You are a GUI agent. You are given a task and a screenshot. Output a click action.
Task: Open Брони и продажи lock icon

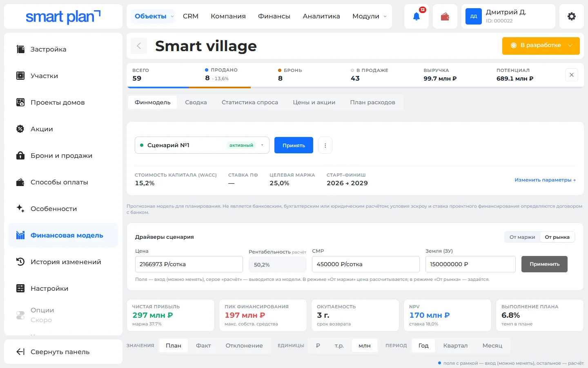pos(20,156)
